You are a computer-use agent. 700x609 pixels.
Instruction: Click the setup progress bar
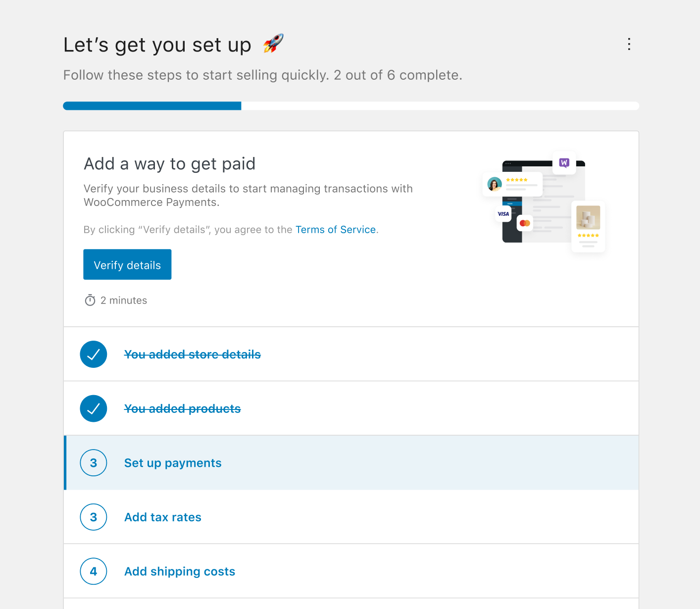(350, 105)
